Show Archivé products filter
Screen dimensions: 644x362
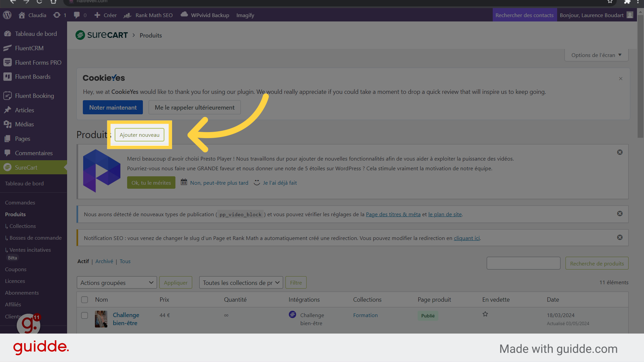(x=104, y=261)
